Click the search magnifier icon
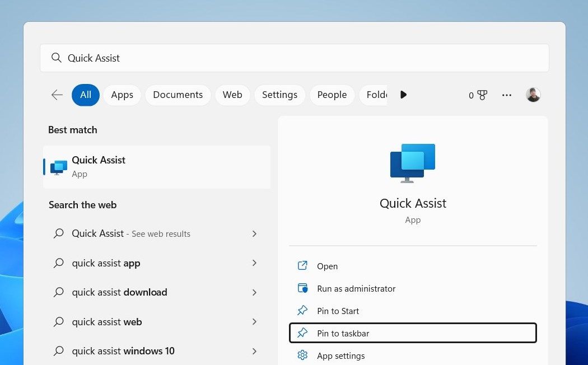Image resolution: width=588 pixels, height=365 pixels. click(x=56, y=58)
